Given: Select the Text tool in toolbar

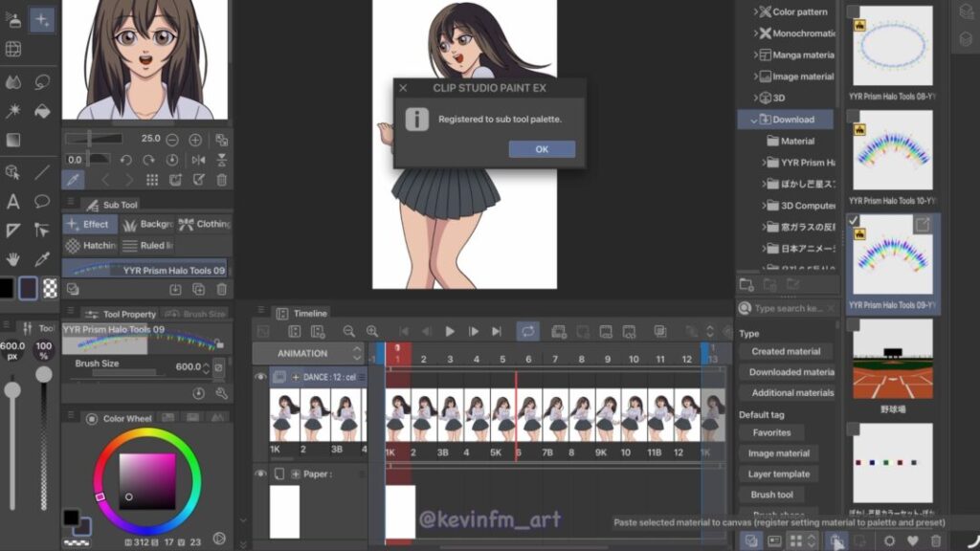Looking at the screenshot, I should click(13, 201).
